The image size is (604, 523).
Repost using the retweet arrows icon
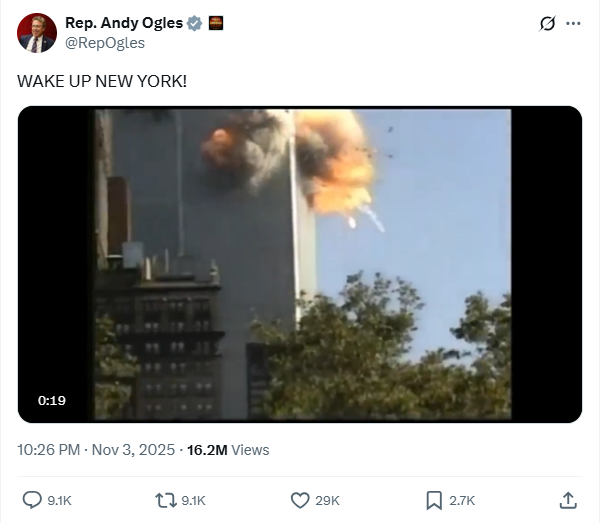tap(166, 500)
